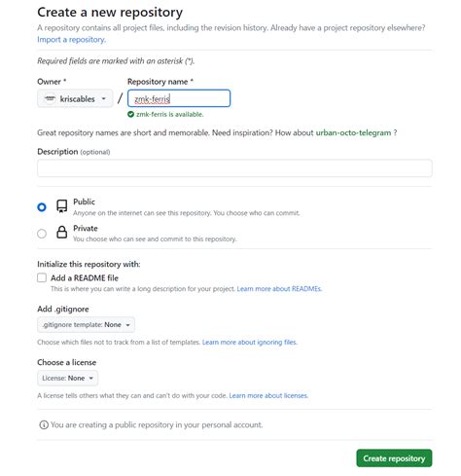Open the License: None dropdown
The height and width of the screenshot is (476, 461).
pos(67,379)
